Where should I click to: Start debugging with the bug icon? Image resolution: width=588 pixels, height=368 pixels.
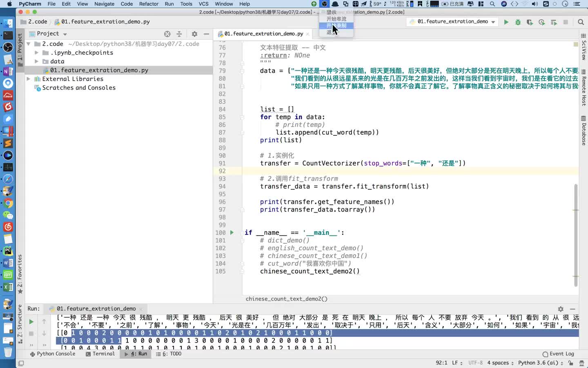(x=518, y=22)
